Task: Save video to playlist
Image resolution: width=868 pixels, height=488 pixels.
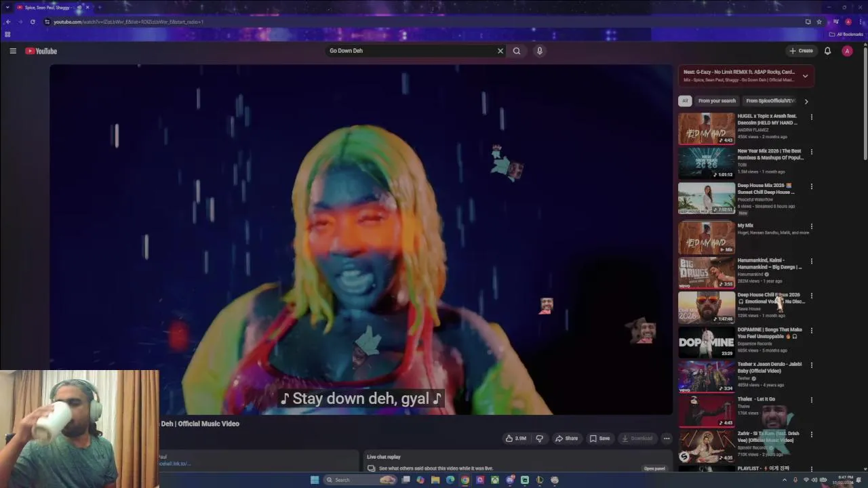Action: 599,439
